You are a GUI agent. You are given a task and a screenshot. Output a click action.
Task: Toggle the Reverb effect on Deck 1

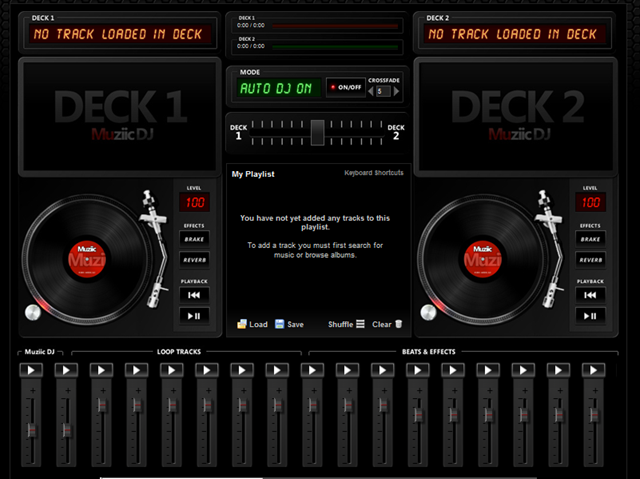tap(194, 260)
